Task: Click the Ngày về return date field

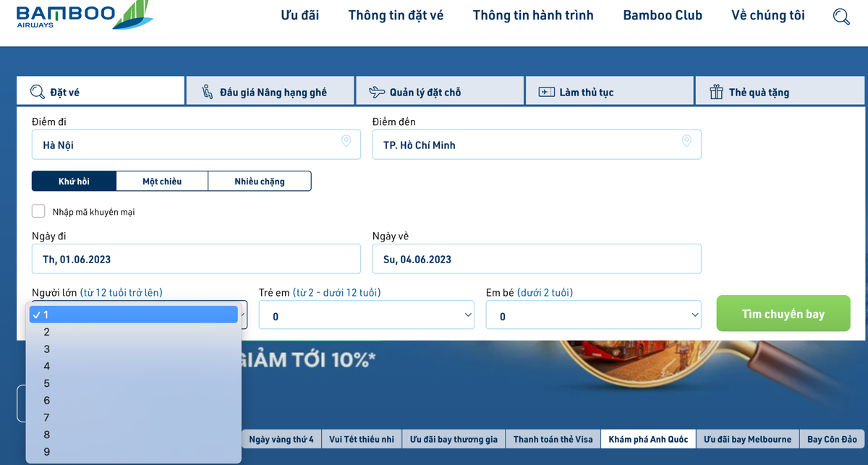Action: click(x=536, y=259)
